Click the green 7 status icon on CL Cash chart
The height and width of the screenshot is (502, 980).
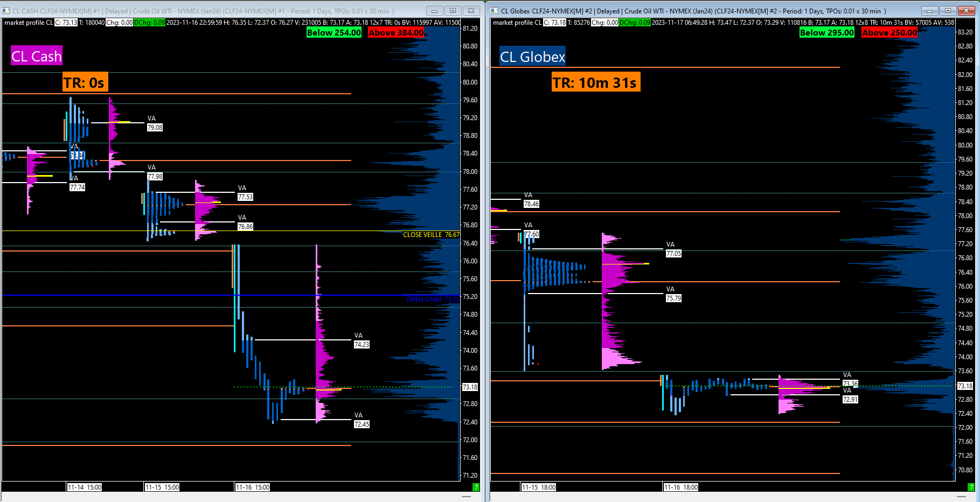475,487
